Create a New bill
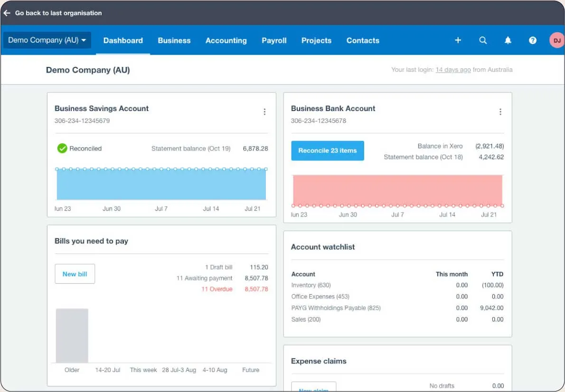 pyautogui.click(x=75, y=274)
